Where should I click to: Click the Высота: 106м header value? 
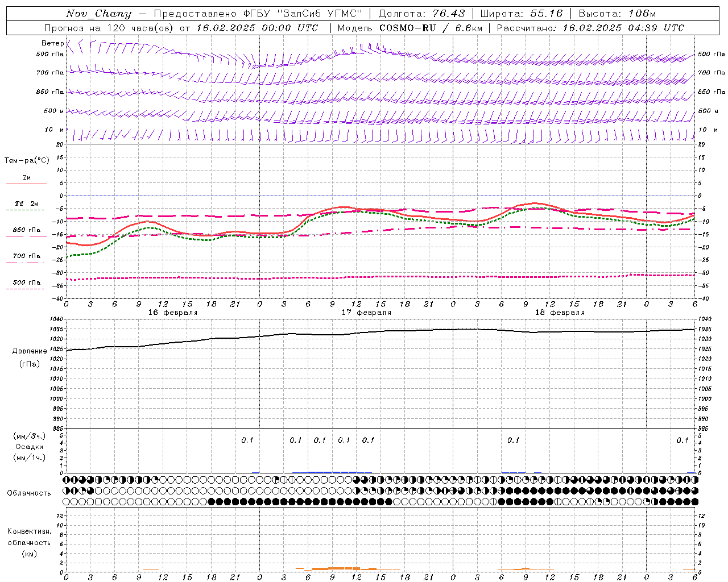click(617, 14)
